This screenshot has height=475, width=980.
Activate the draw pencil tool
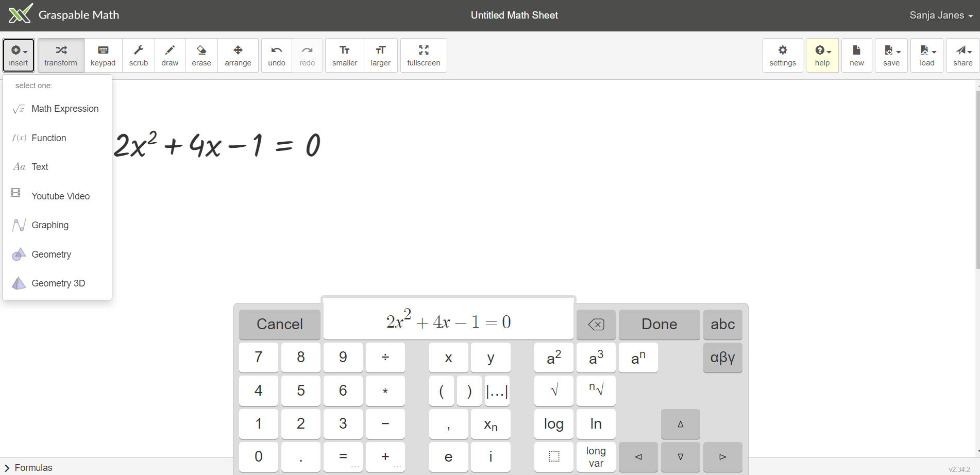coord(170,56)
